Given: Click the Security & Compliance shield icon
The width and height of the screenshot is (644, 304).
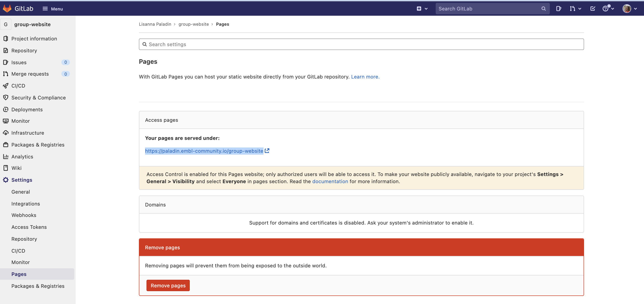Looking at the screenshot, I should point(5,98).
